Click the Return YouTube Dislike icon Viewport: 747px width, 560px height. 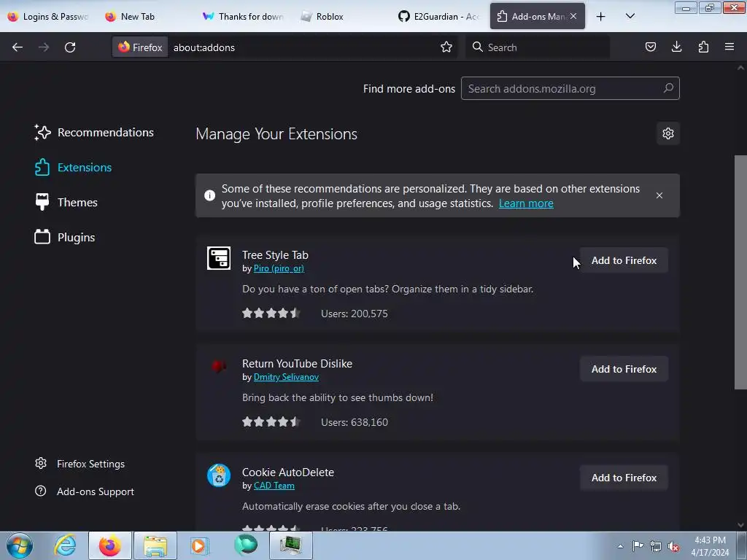point(219,366)
